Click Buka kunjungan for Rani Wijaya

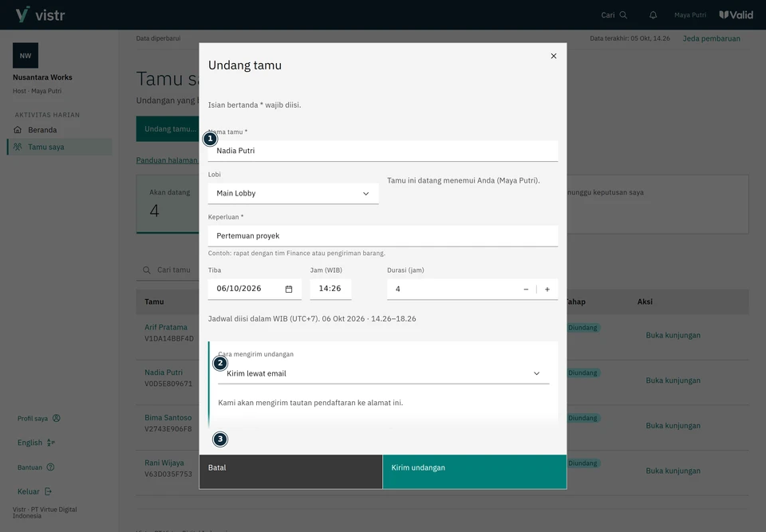tap(673, 471)
